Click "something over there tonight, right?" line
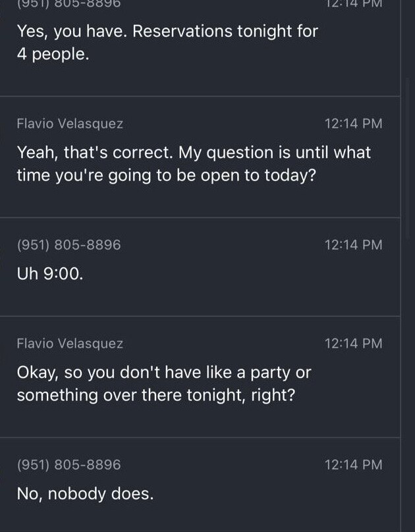 (155, 395)
